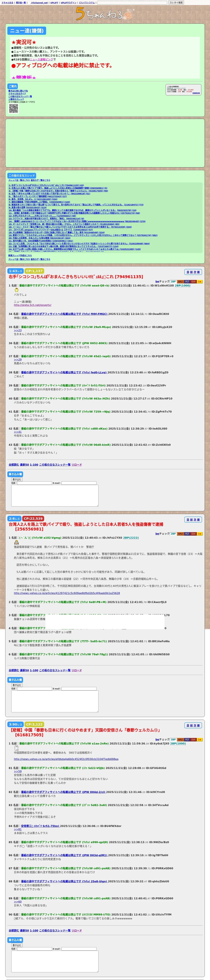Click the 2BP badge in thread 794961135 header
Viewport: 210px width, 980px height.
tap(173, 282)
